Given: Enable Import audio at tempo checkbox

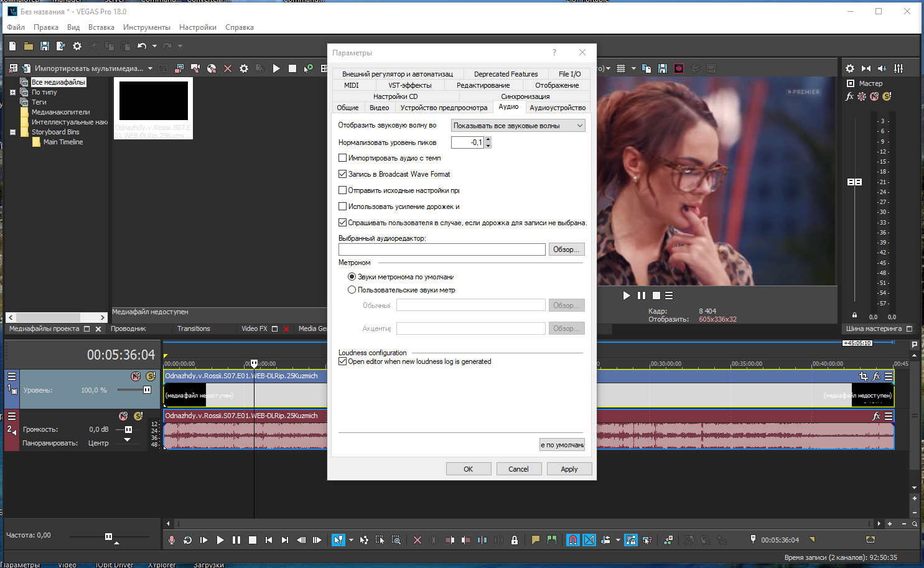Looking at the screenshot, I should [x=342, y=158].
